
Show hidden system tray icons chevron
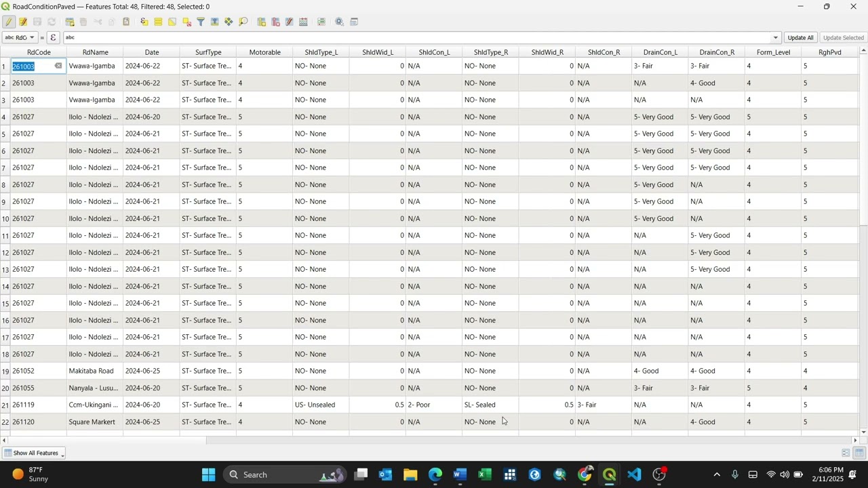717,474
